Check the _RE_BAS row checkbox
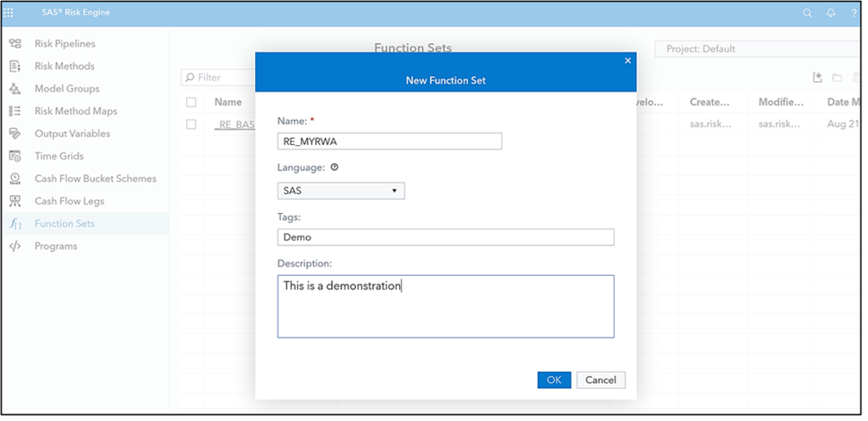 [191, 125]
